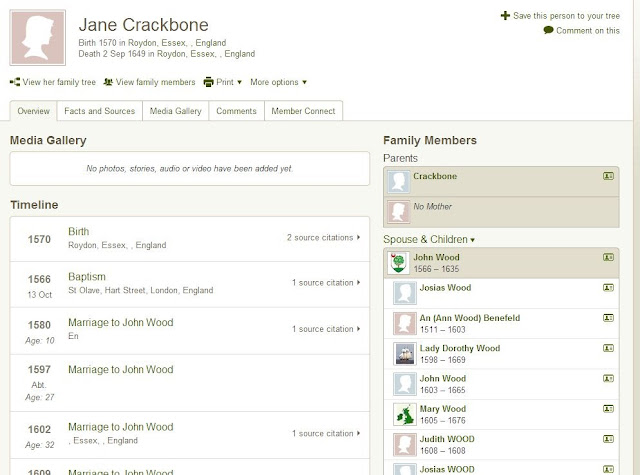Screen dimensions: 640x475
Task: Click the Comment on this link
Action: [x=588, y=31]
